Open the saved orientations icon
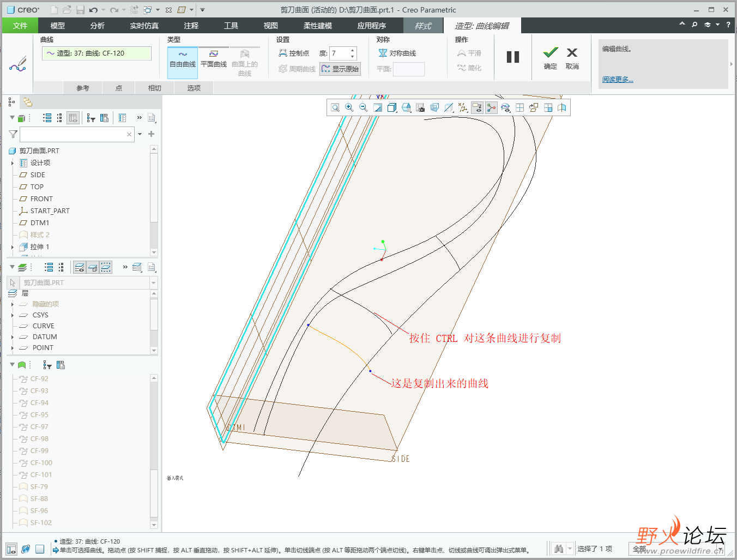Screen dimensions: 737x560 [x=406, y=108]
